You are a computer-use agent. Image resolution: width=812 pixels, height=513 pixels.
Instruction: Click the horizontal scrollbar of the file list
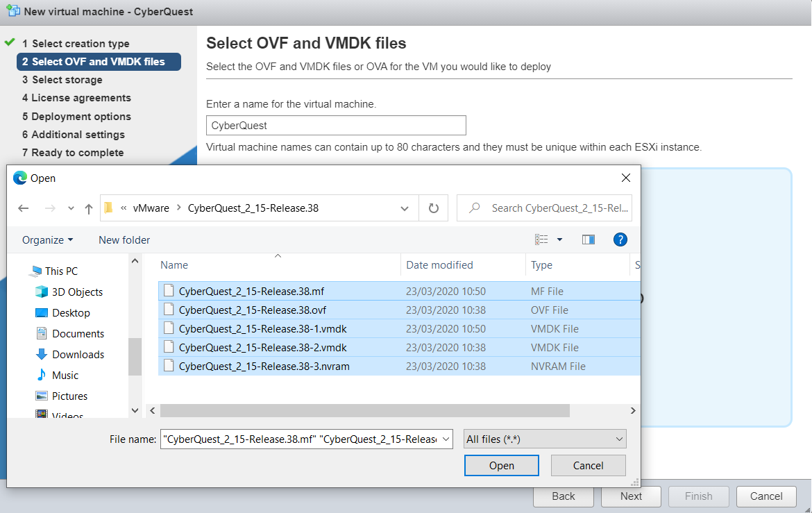[364, 410]
